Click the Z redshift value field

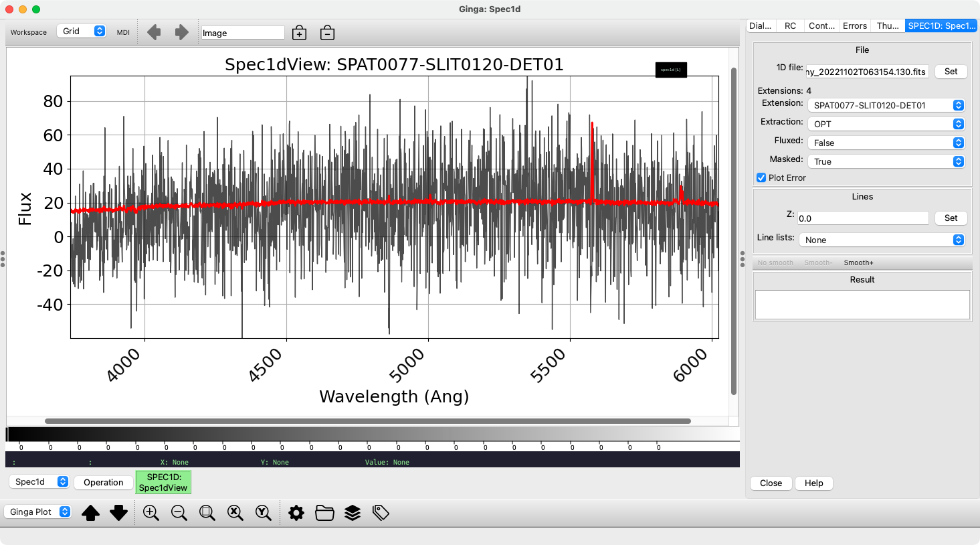(863, 218)
